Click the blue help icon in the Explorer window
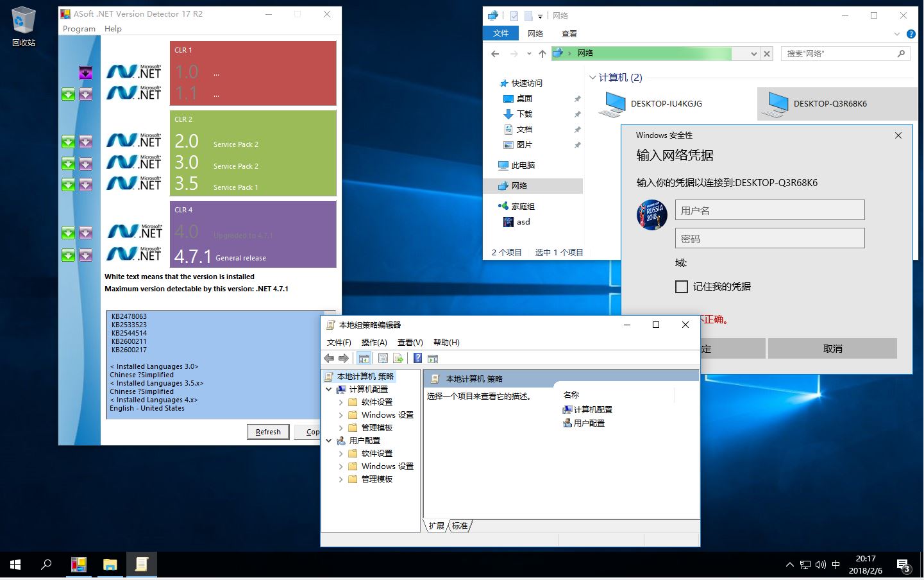The width and height of the screenshot is (924, 580). click(x=911, y=34)
